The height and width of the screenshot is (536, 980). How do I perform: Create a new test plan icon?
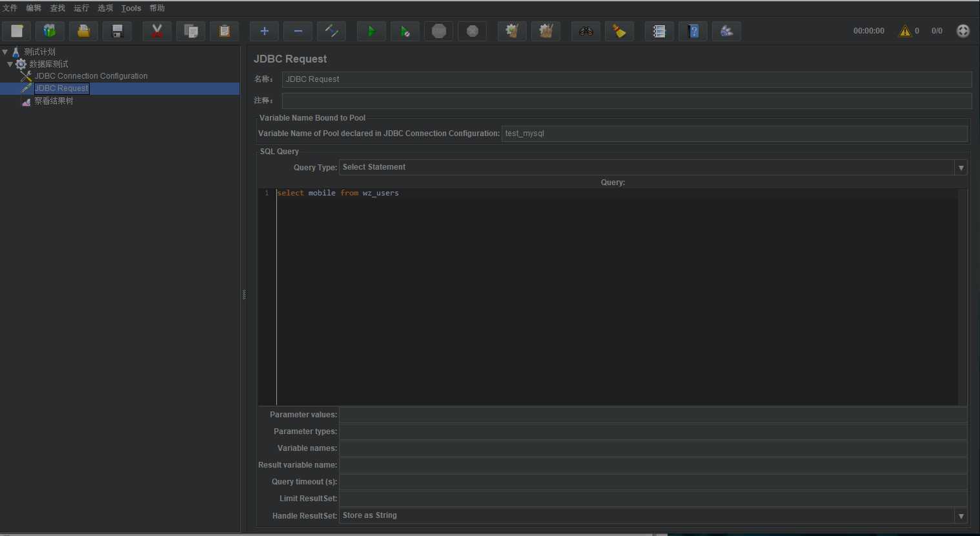point(17,31)
